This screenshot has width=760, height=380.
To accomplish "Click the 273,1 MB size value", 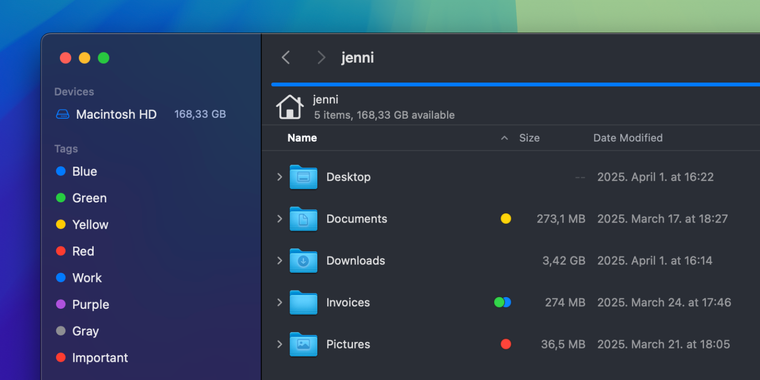I will 561,219.
